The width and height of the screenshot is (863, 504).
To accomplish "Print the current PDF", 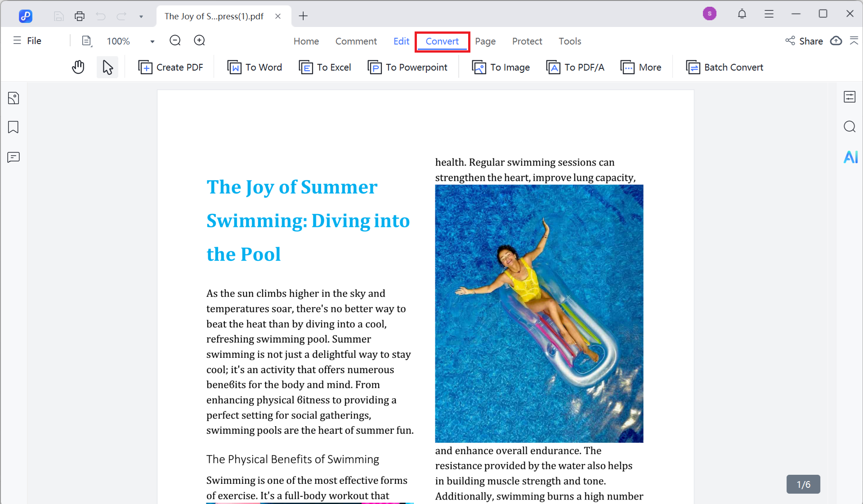I will tap(80, 16).
